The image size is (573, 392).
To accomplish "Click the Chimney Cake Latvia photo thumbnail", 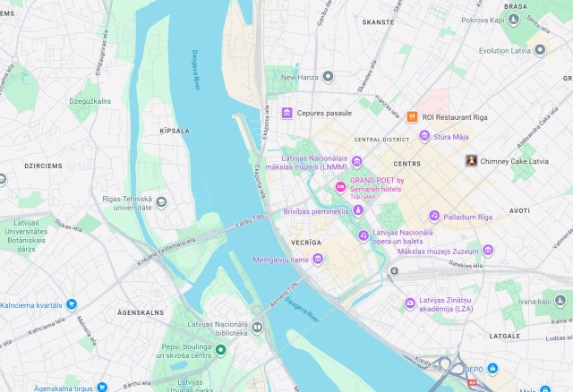I will 472,160.
